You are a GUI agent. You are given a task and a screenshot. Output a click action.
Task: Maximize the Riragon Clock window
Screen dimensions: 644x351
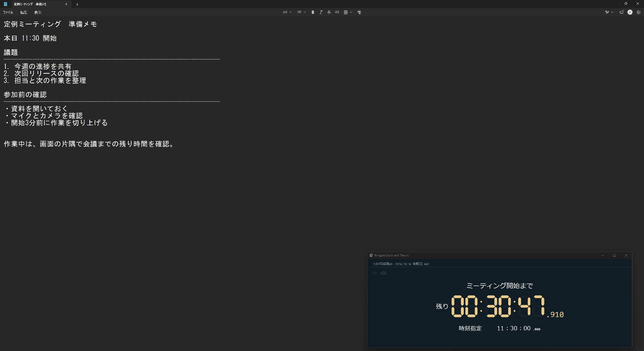click(x=614, y=255)
